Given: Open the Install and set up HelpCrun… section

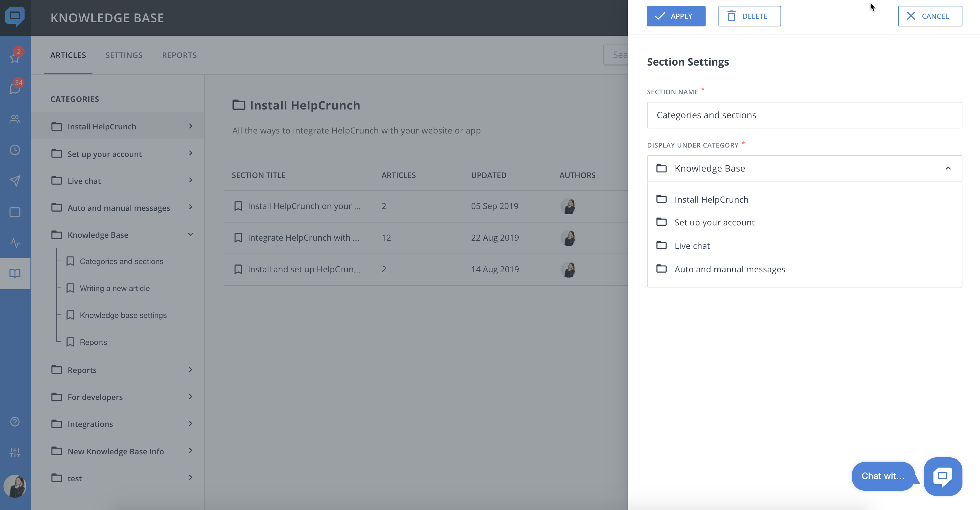Looking at the screenshot, I should [304, 269].
